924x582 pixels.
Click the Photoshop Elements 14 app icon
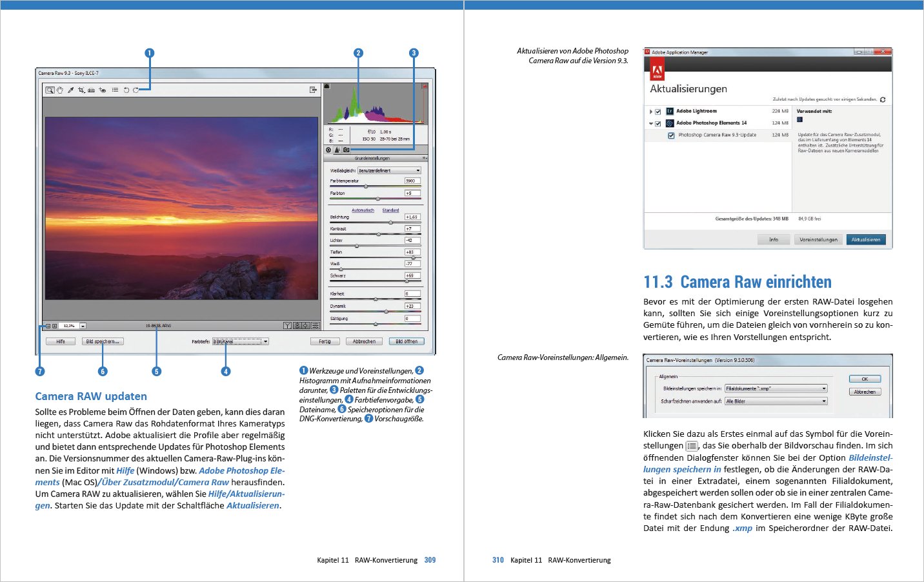(x=670, y=123)
